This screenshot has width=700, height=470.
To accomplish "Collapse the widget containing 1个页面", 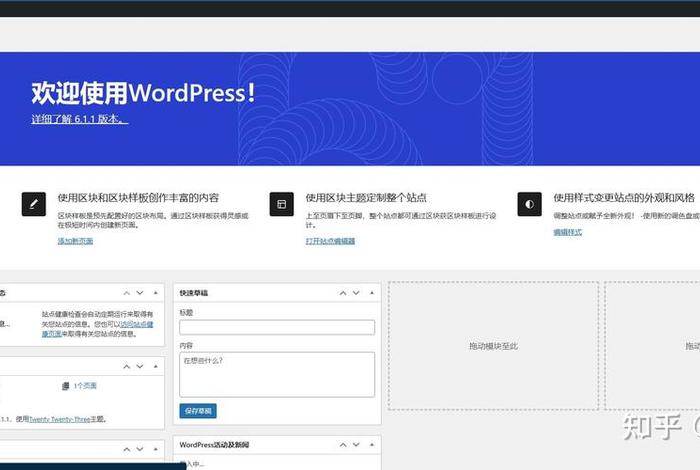I will (x=156, y=366).
